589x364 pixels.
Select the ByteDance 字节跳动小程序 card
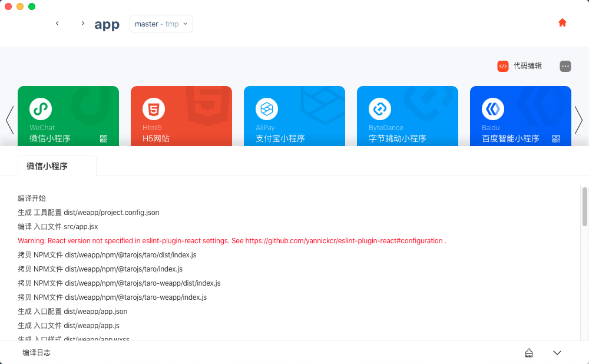408,116
